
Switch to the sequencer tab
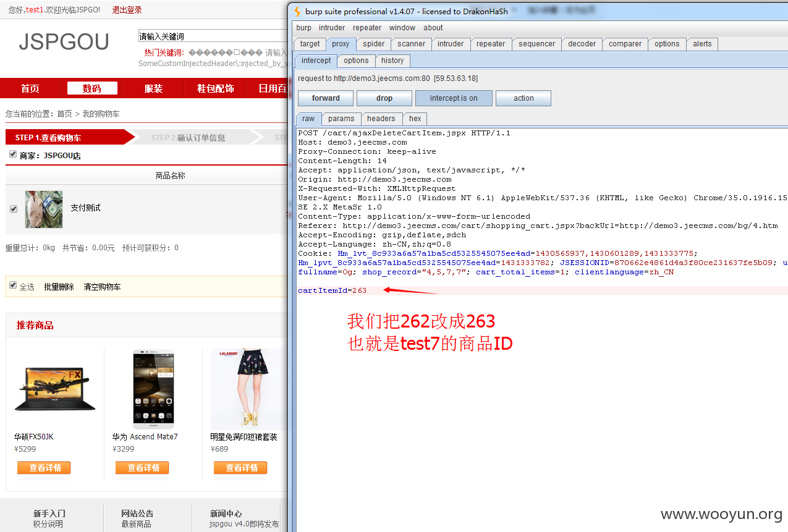pyautogui.click(x=537, y=44)
